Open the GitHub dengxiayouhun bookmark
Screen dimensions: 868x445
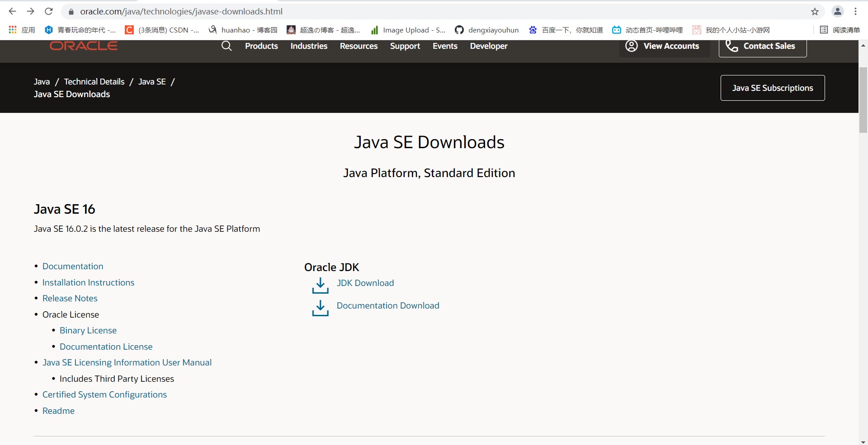tap(487, 30)
